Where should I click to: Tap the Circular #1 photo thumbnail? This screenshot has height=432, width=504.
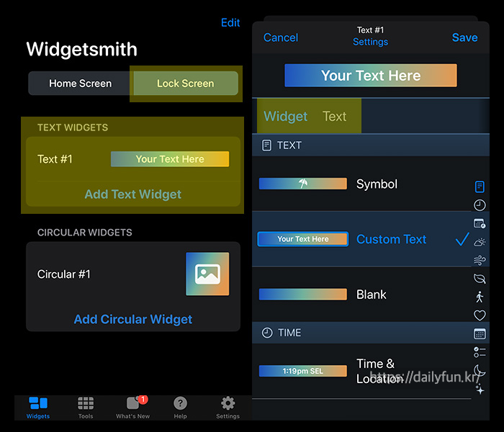click(x=207, y=274)
